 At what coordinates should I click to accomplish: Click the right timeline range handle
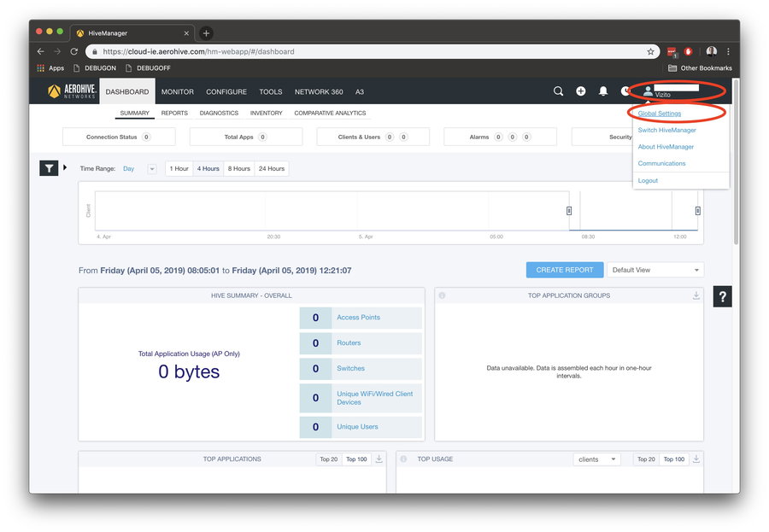tap(697, 211)
